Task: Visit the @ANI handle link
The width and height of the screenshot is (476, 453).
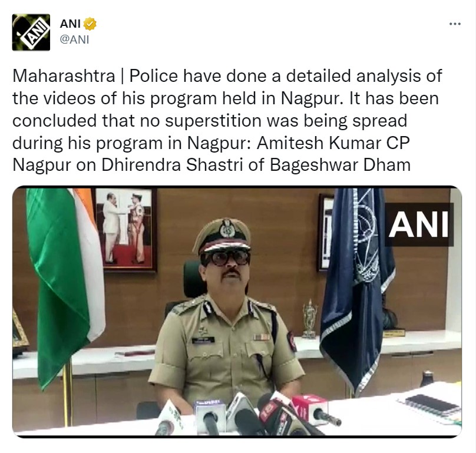Action: 74,40
